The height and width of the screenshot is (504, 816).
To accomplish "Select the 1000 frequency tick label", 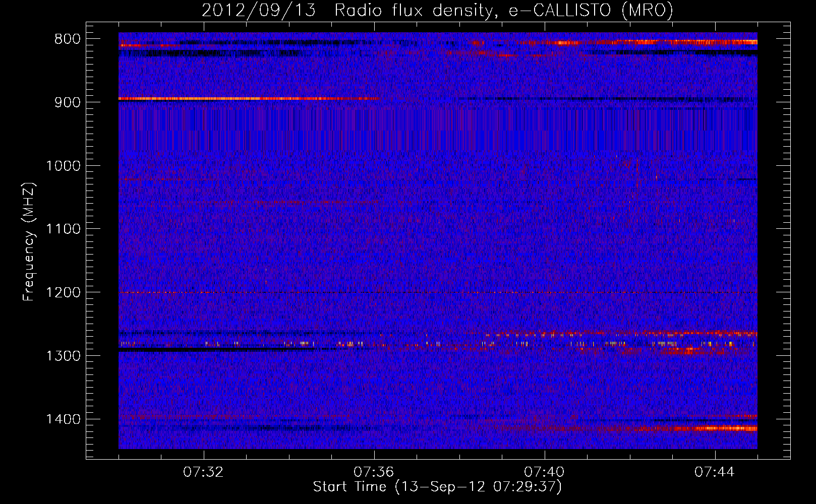I will pos(63,166).
